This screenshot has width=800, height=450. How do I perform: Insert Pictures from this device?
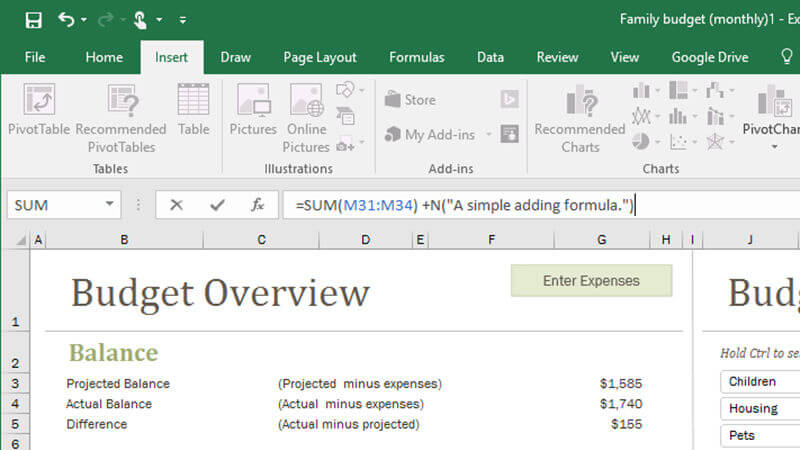coord(253,109)
